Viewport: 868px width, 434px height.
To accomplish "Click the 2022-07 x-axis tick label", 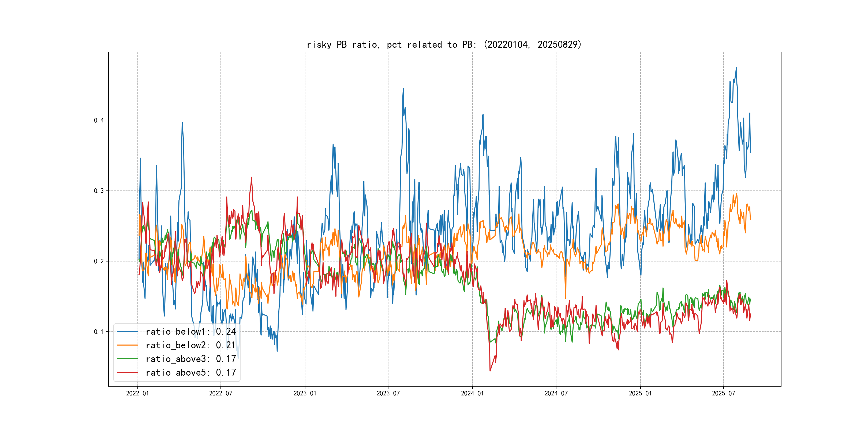I will [x=221, y=393].
